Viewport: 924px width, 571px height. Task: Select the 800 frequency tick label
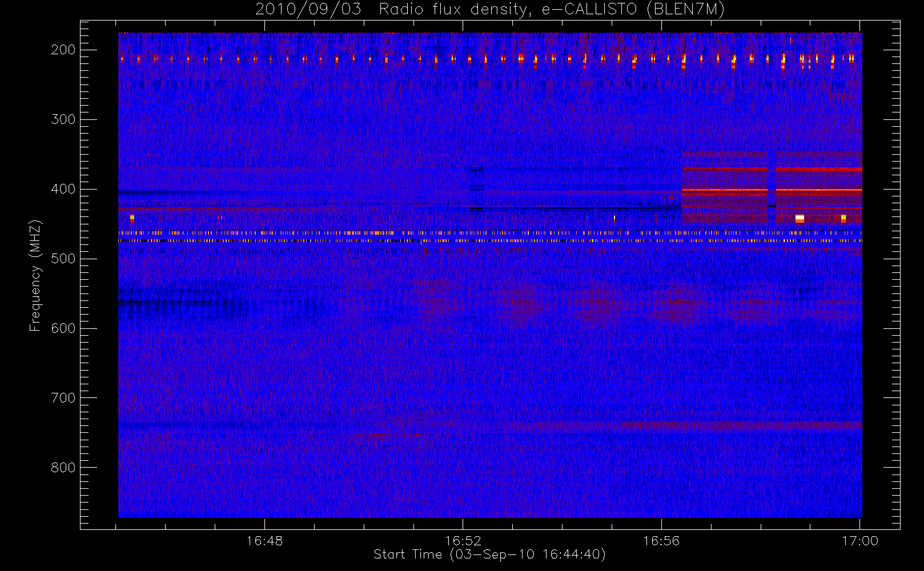tap(63, 468)
